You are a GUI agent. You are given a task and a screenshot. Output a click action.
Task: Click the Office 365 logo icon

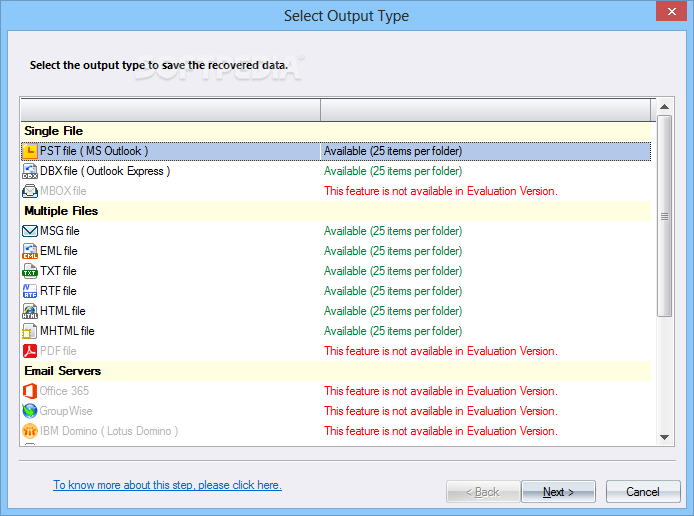[30, 391]
